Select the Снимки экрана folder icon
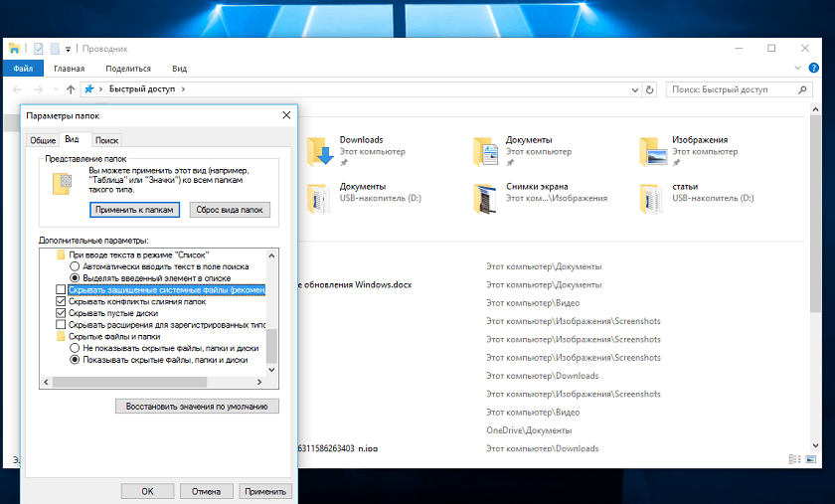Image resolution: width=835 pixels, height=504 pixels. coord(486,199)
